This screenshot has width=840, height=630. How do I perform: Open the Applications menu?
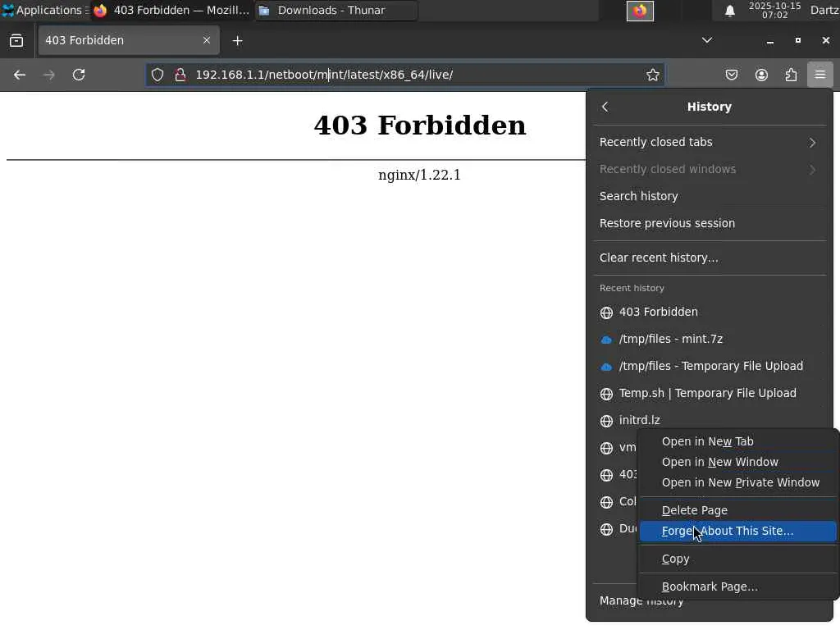point(44,10)
